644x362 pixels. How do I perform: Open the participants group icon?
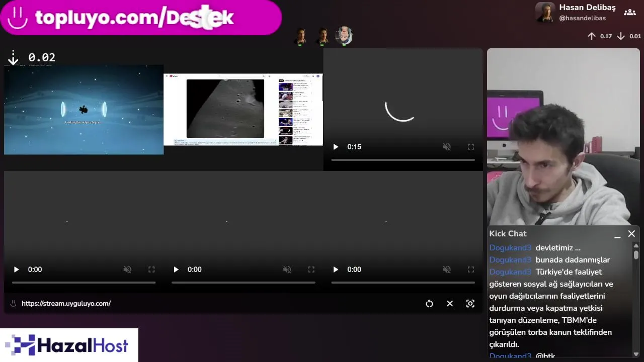[x=630, y=12]
